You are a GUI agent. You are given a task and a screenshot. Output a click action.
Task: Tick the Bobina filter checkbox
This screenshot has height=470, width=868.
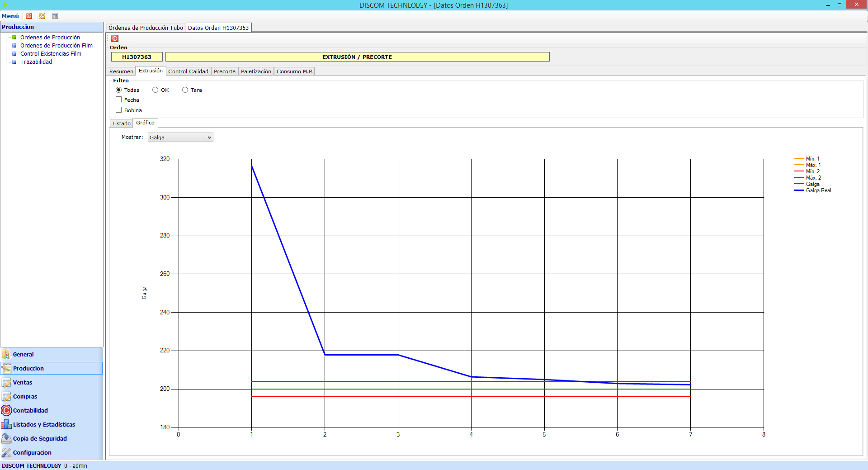[119, 110]
